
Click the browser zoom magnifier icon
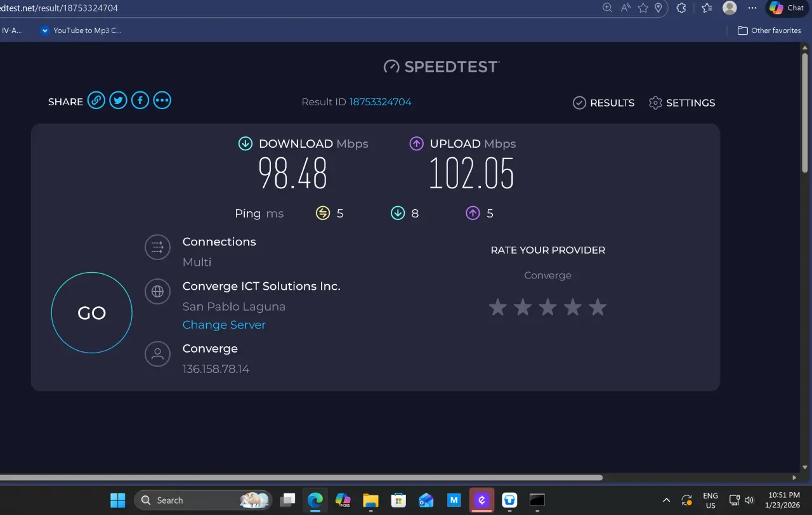point(607,8)
